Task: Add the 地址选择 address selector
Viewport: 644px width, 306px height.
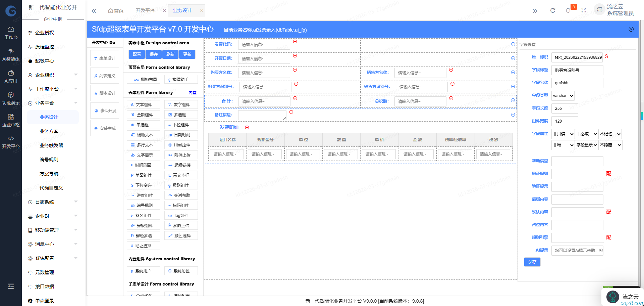Action: tap(143, 246)
